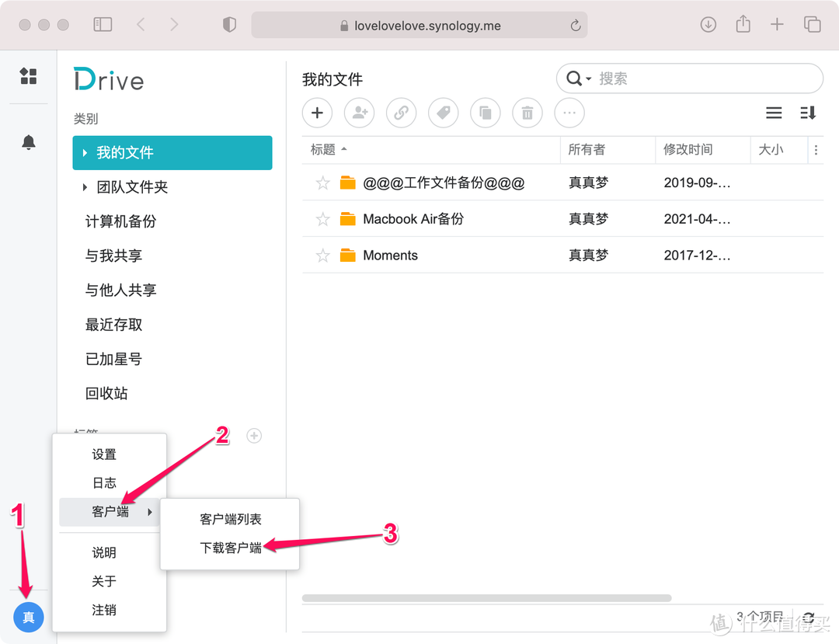Star the Macbook Air备份 folder

[323, 220]
